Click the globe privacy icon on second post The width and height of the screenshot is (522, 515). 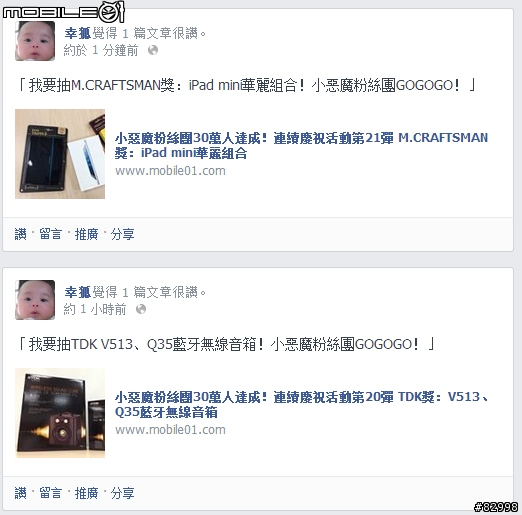(x=141, y=309)
